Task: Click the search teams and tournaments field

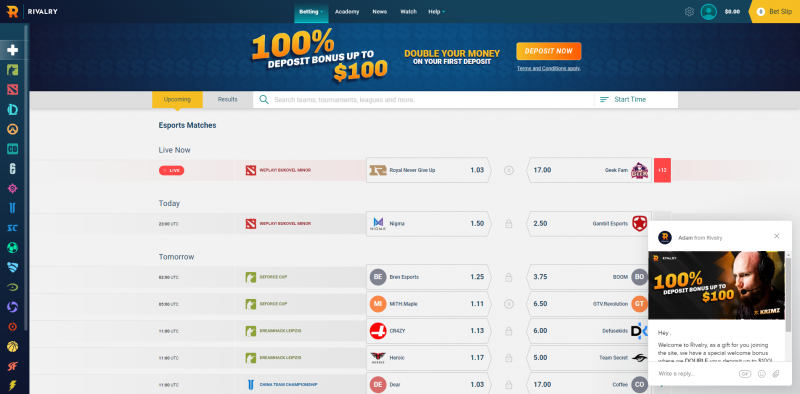Action: point(423,100)
